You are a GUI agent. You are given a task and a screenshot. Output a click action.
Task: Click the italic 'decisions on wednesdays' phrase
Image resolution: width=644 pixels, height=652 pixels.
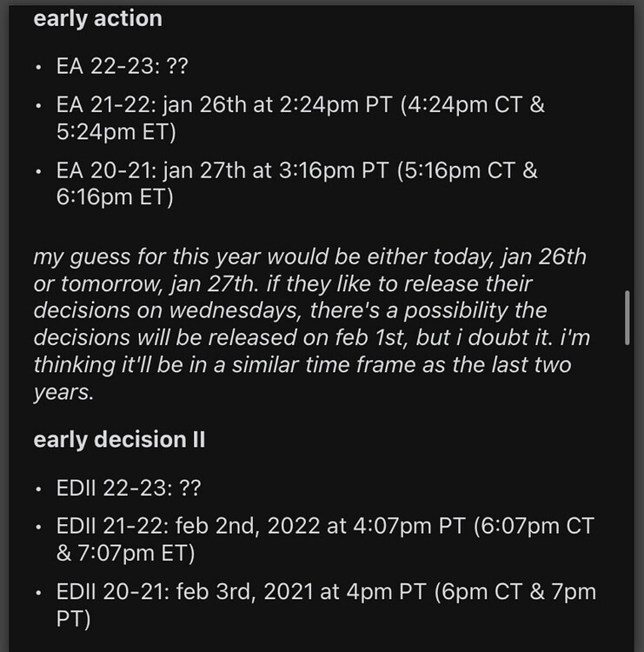click(x=168, y=310)
